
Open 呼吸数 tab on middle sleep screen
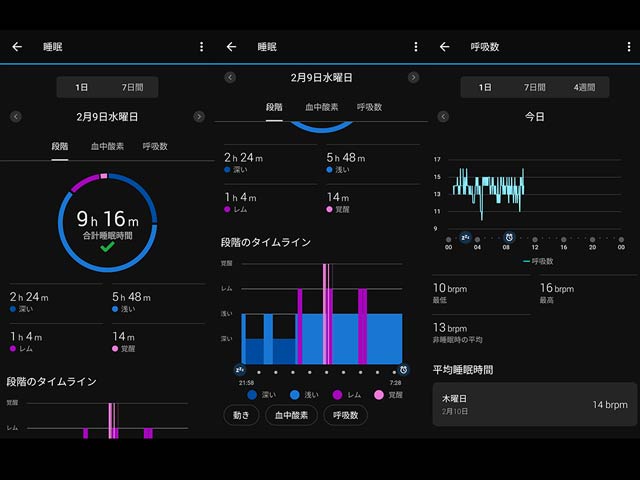(369, 107)
